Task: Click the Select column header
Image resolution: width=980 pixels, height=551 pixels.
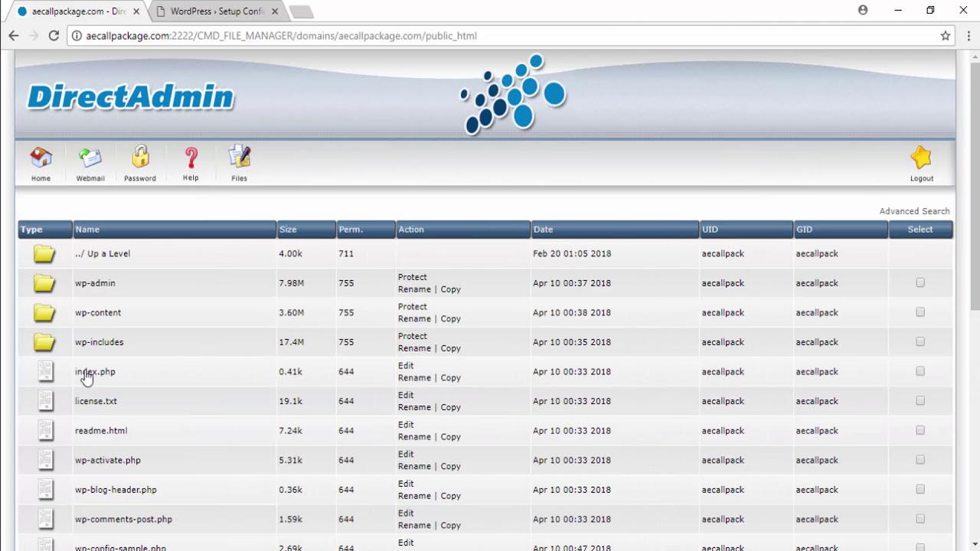Action: pos(920,230)
